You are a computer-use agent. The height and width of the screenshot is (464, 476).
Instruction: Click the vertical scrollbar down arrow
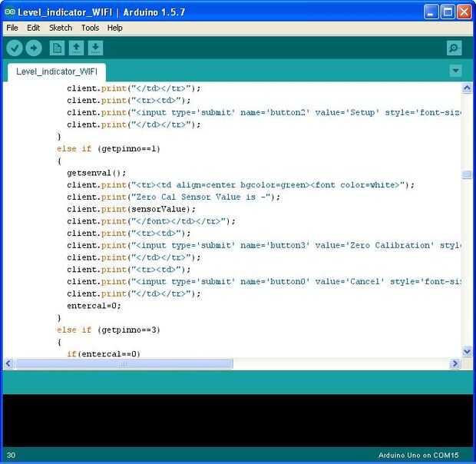(467, 352)
